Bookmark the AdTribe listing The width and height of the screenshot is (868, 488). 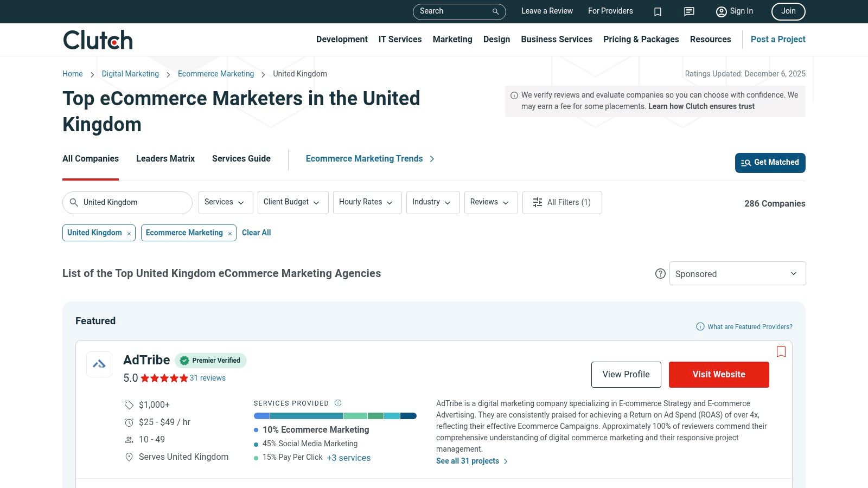pyautogui.click(x=781, y=351)
